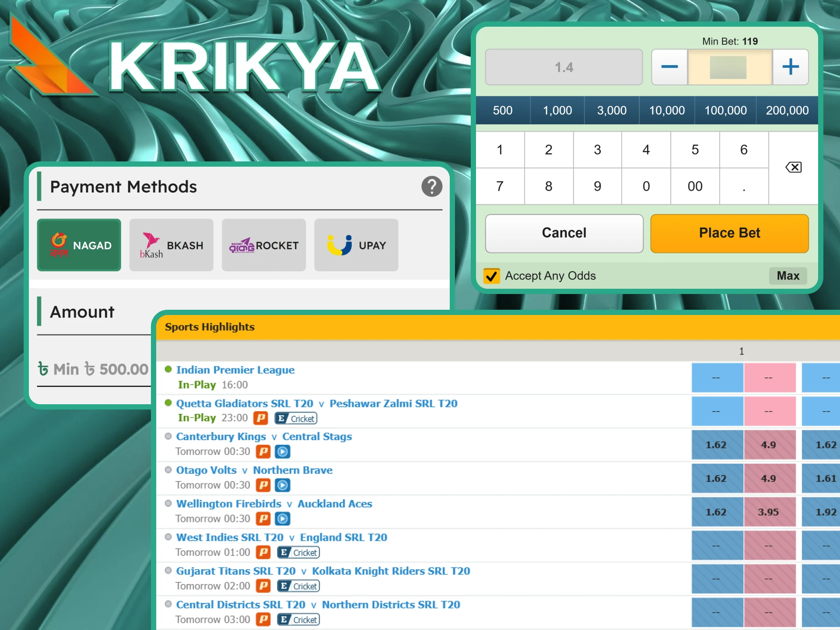Select the NAGAD payment method icon

(x=79, y=245)
